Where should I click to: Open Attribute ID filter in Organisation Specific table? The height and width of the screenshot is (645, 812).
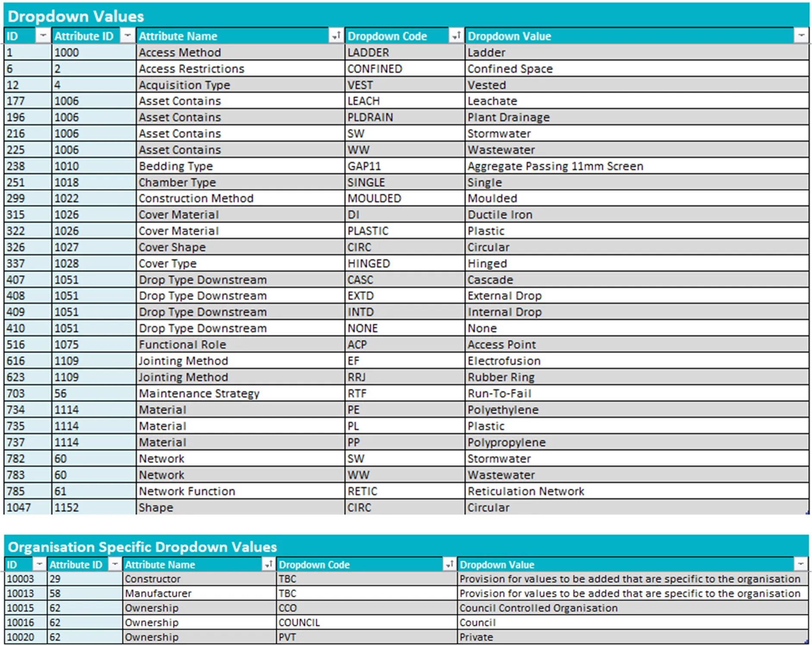pyautogui.click(x=114, y=564)
